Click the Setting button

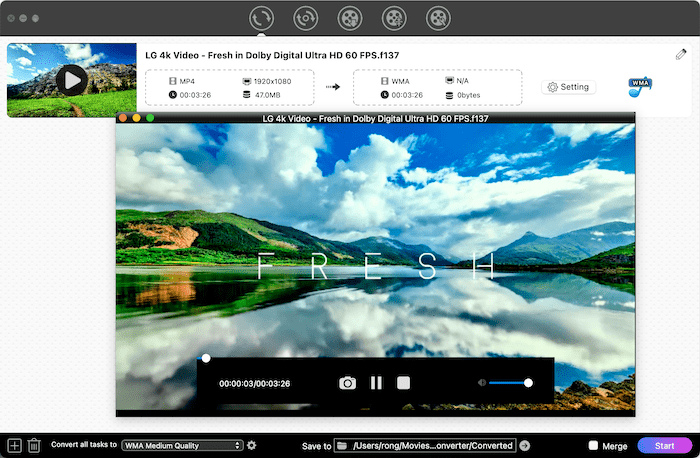(568, 87)
